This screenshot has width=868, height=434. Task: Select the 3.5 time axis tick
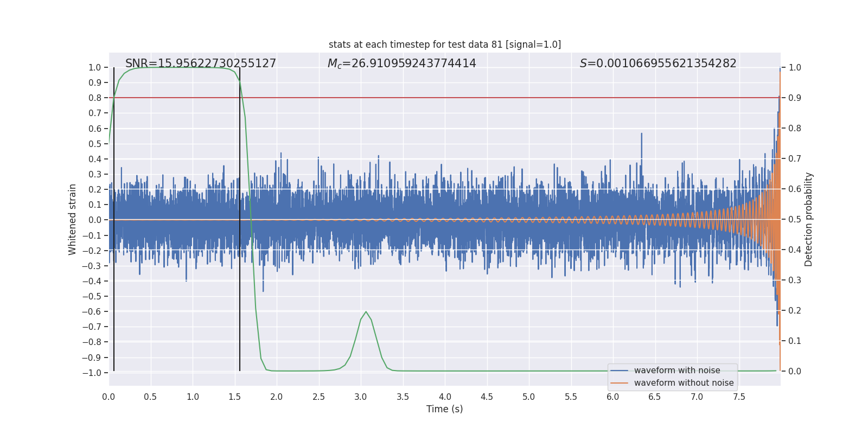[x=403, y=397]
